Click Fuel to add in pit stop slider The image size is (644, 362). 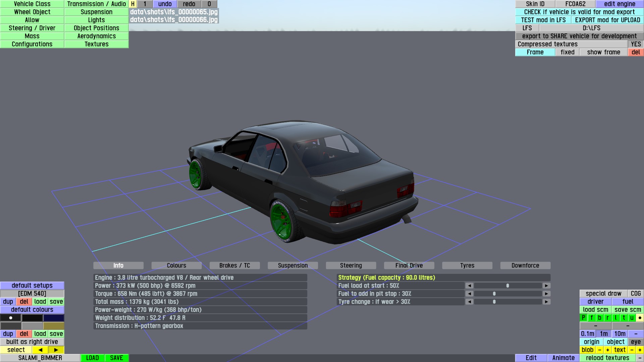(507, 294)
